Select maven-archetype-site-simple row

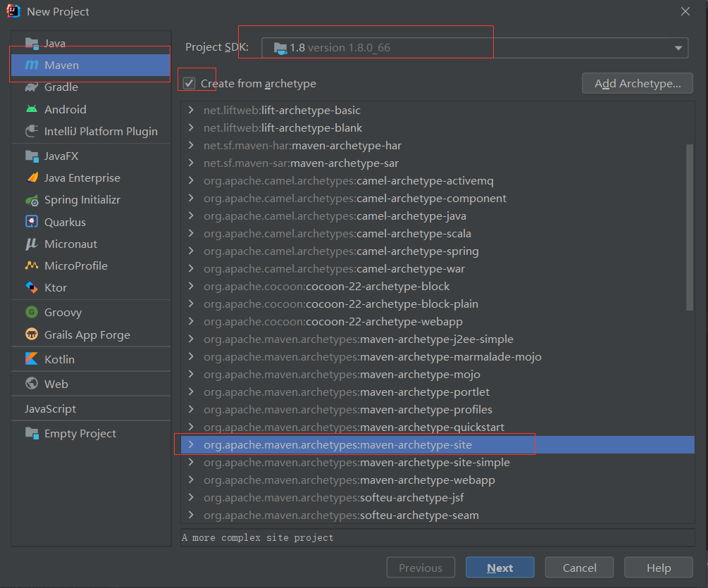pyautogui.click(x=437, y=462)
